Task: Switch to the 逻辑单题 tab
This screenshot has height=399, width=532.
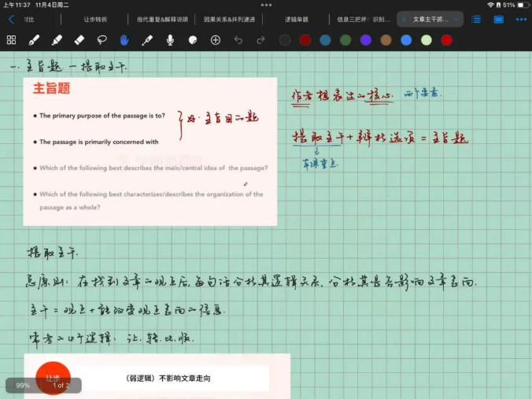Action: [297, 19]
